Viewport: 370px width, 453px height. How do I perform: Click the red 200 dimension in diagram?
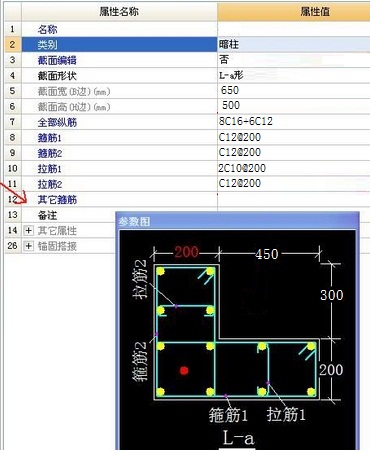[186, 252]
